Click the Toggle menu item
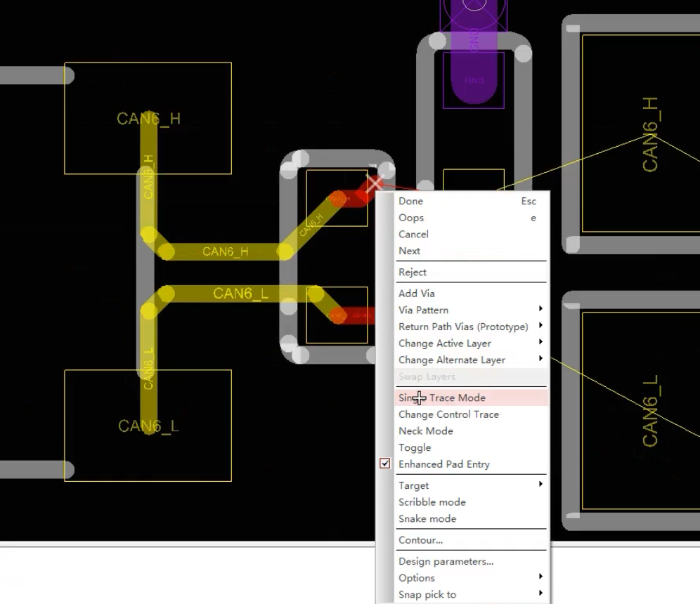The width and height of the screenshot is (700, 604). (x=471, y=447)
